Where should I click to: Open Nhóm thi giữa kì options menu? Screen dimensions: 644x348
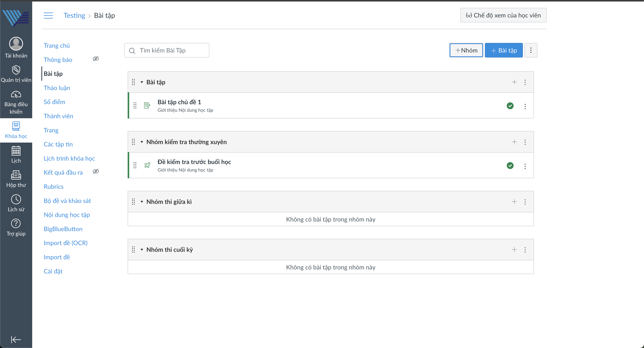point(525,202)
